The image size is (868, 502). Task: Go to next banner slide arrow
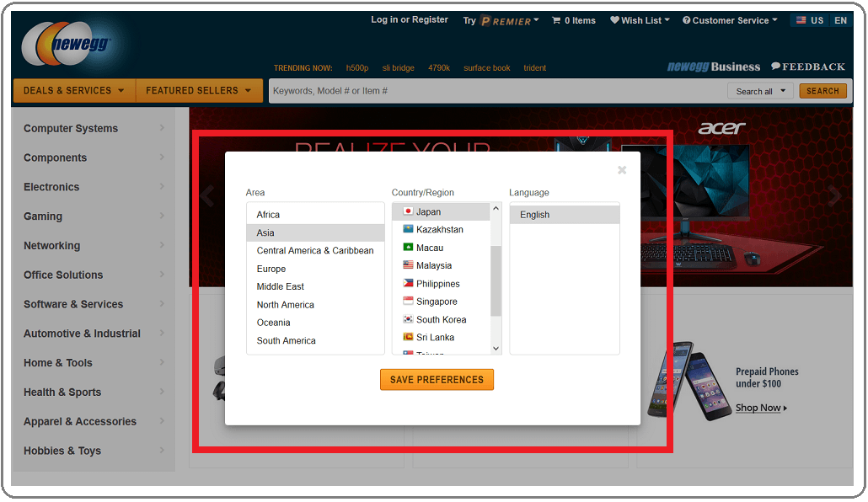(x=835, y=196)
